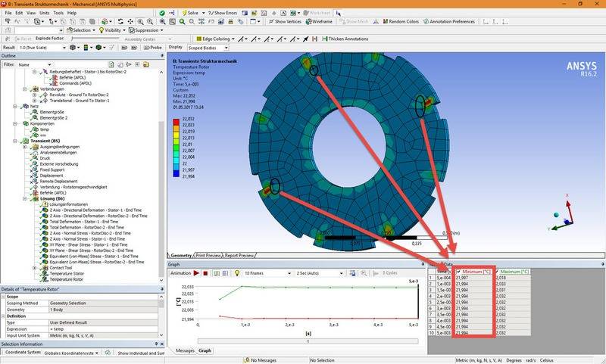Toggle Random Colors
Viewport: 606px width, 364px height.
pyautogui.click(x=401, y=22)
